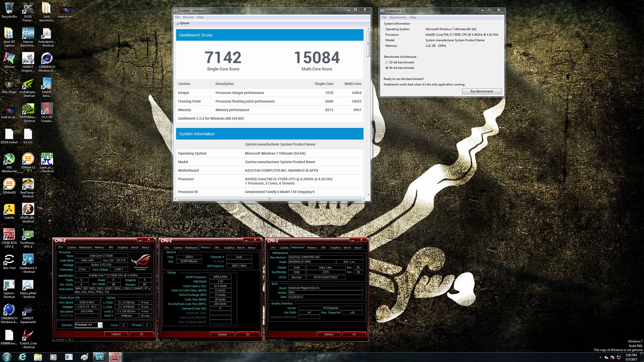This screenshot has width=644, height=362.
Task: Select 32-bit benchmarks radio option
Action: tap(387, 62)
